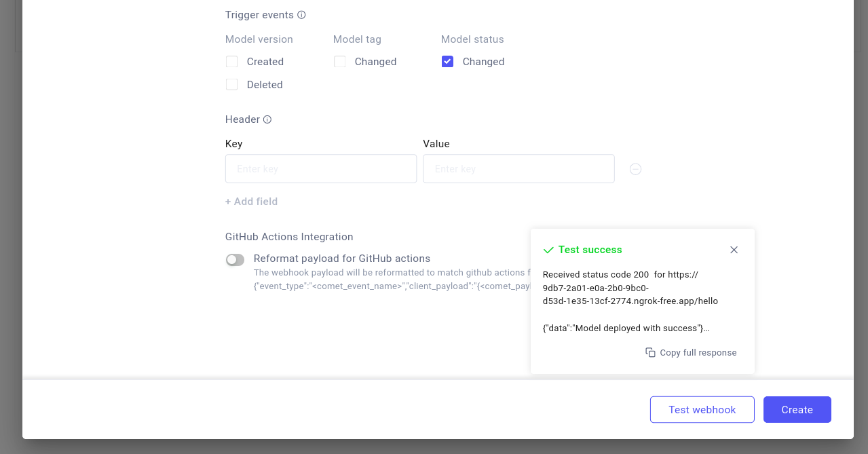
Task: Open the Trigger events info tooltip icon
Action: (301, 14)
